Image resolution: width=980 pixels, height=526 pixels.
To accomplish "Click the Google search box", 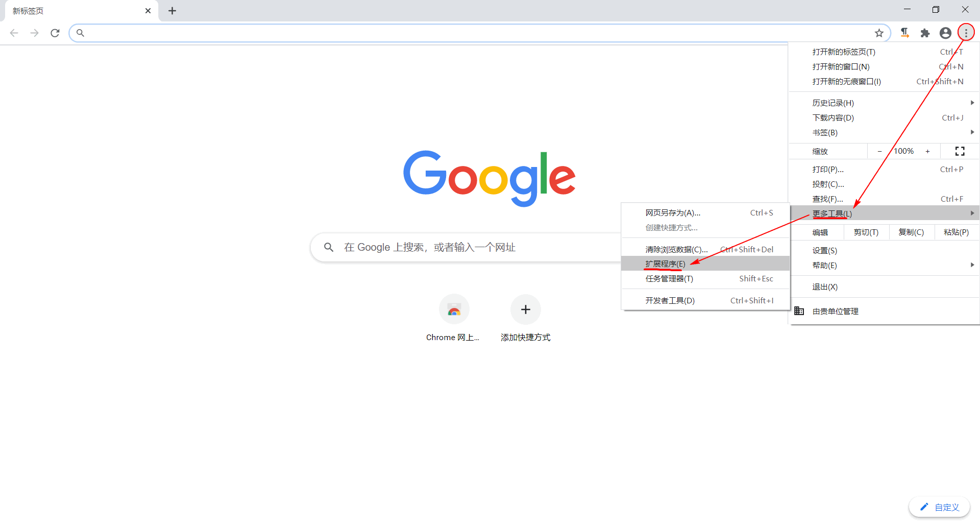I will click(465, 248).
